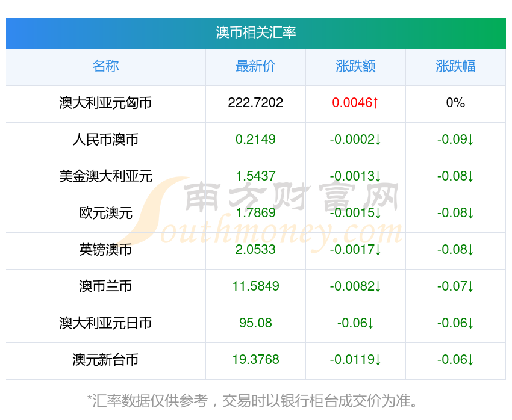This screenshot has height=420, width=512.
Task: Click -0.08↓ in the 欧元澳元 row
Action: [455, 213]
